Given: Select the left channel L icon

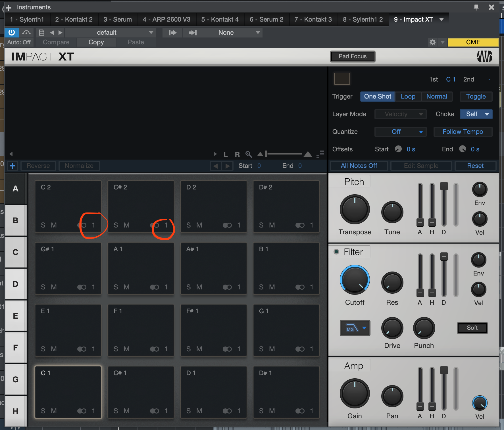Looking at the screenshot, I should click(x=226, y=154).
